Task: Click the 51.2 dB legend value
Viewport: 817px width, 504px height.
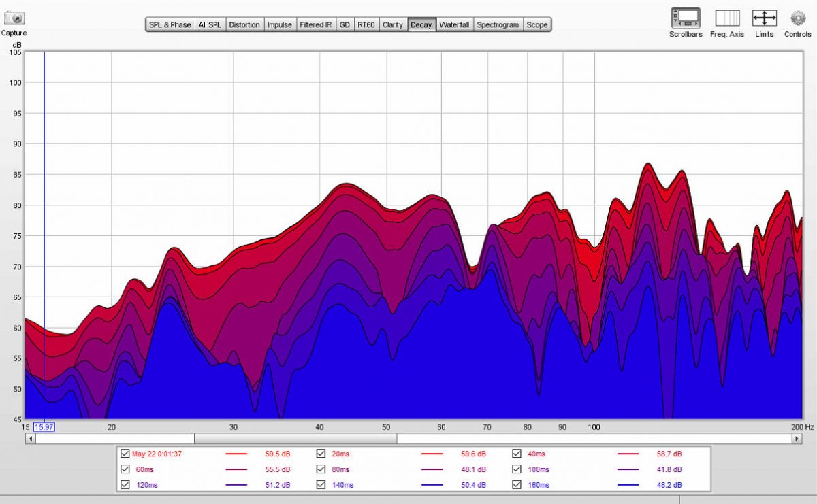Action: [x=277, y=485]
